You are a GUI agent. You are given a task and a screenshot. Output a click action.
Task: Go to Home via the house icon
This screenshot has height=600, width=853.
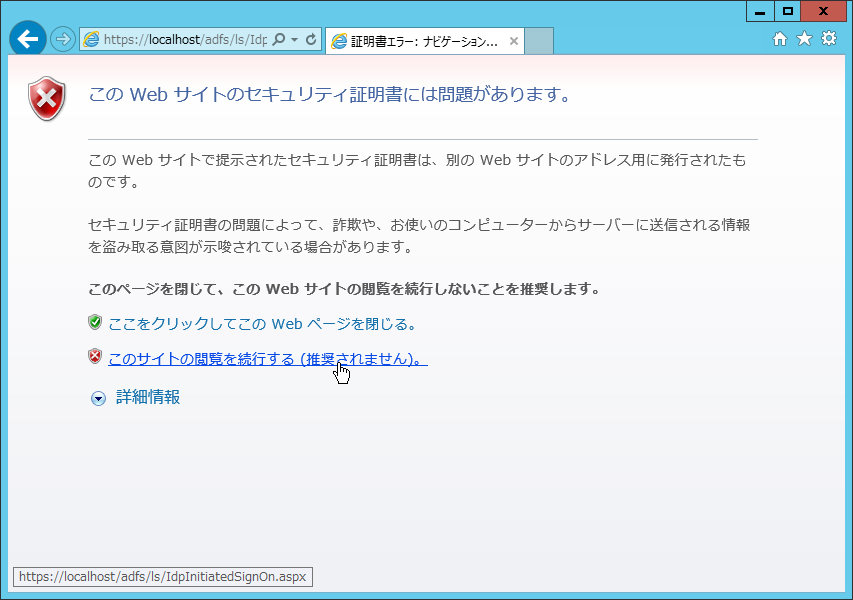coord(780,39)
